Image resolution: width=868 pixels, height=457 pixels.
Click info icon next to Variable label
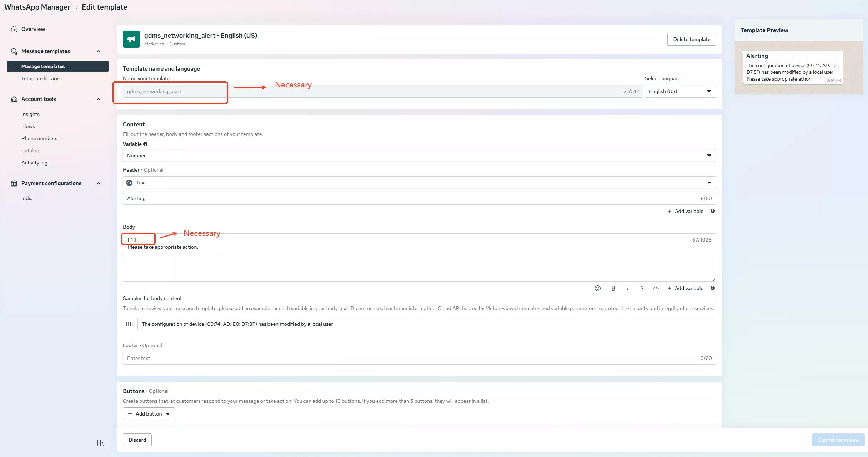tap(145, 144)
